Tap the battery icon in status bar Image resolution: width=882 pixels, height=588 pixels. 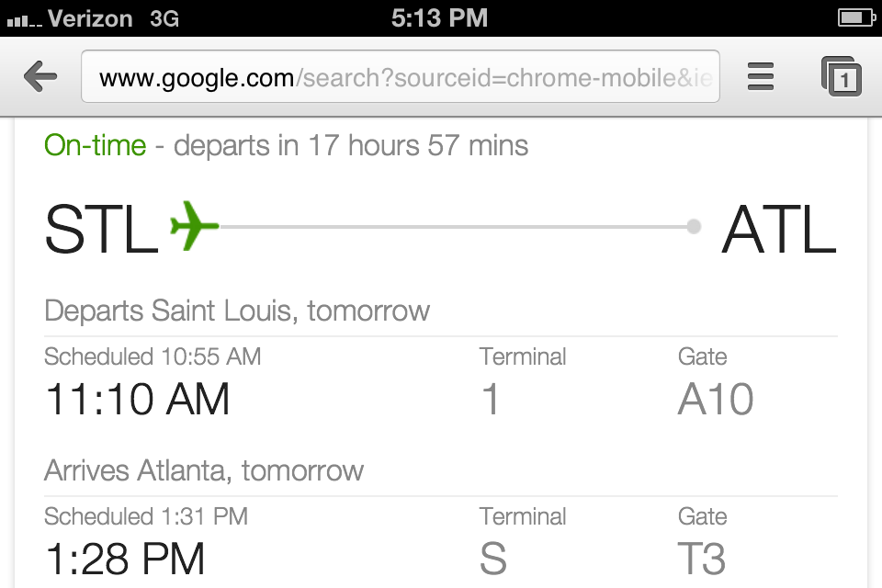coord(856,17)
